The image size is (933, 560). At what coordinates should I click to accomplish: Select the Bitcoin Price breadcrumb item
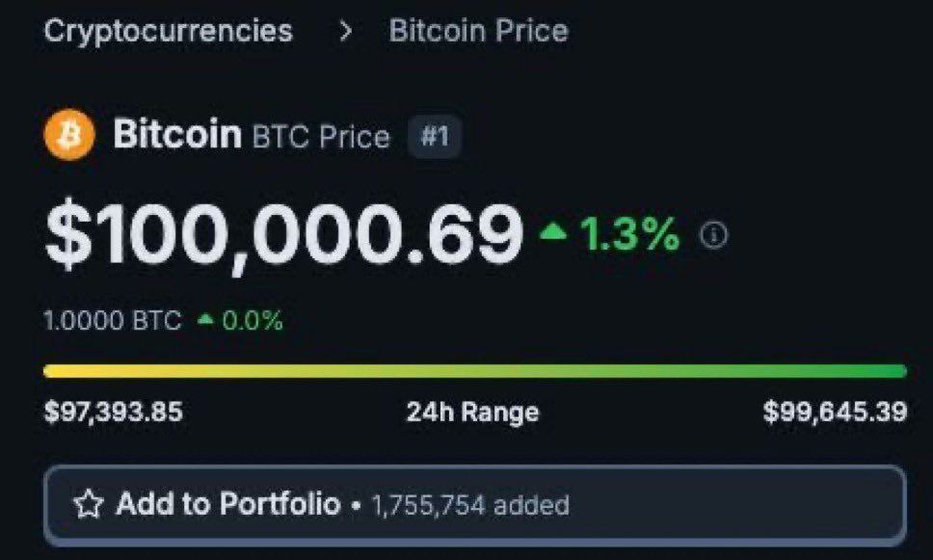pyautogui.click(x=478, y=31)
